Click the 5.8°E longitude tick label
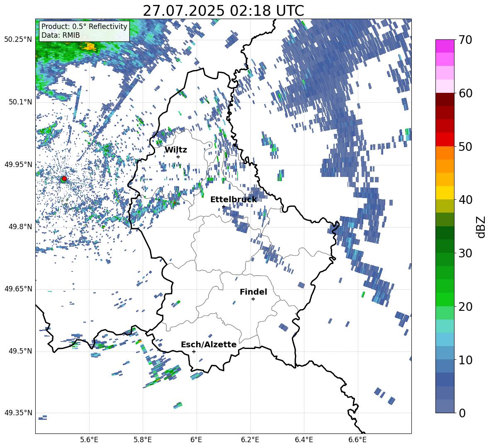This screenshot has width=491, height=448. coord(143,440)
